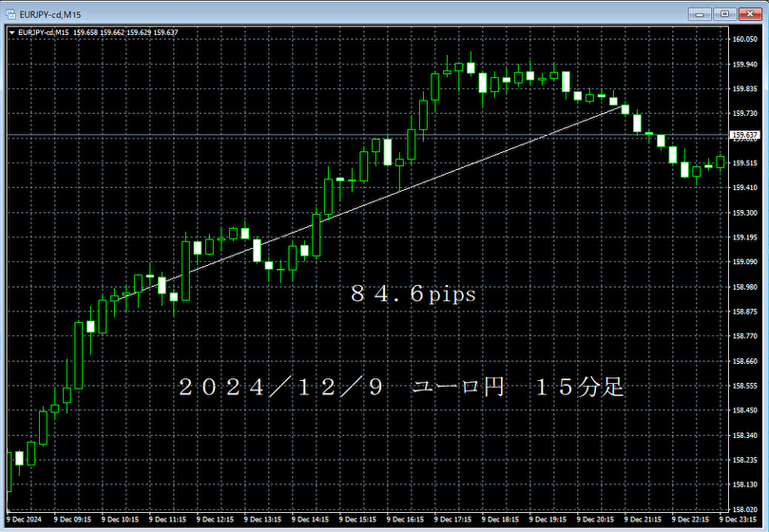Click time axis label 9 Dec 10:15

tap(120, 520)
